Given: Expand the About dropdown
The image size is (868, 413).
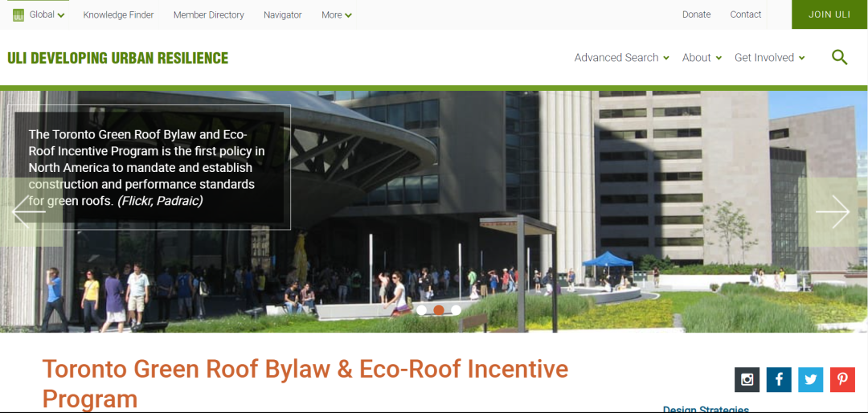Looking at the screenshot, I should [x=702, y=58].
